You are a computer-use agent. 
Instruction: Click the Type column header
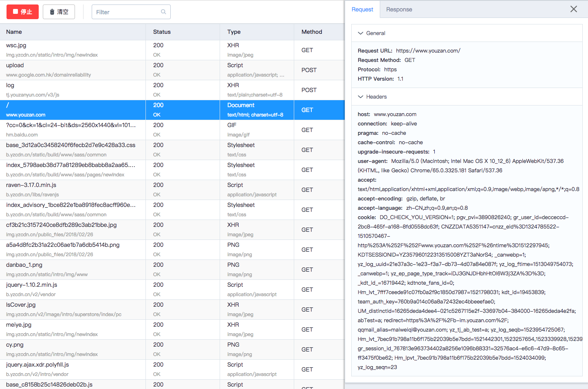click(234, 32)
